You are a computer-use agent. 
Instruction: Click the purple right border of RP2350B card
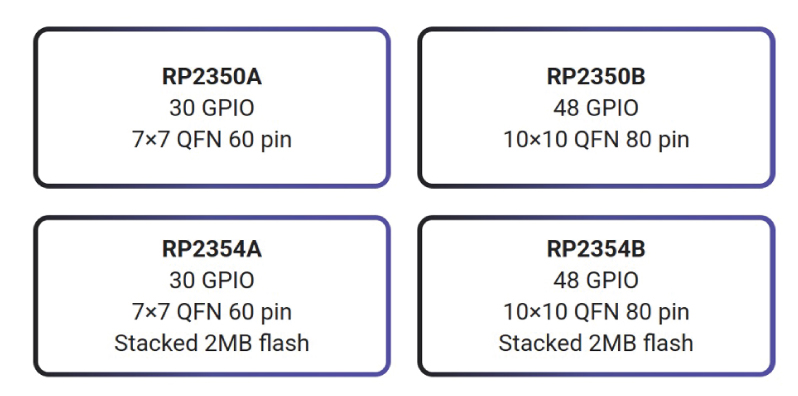click(x=773, y=107)
